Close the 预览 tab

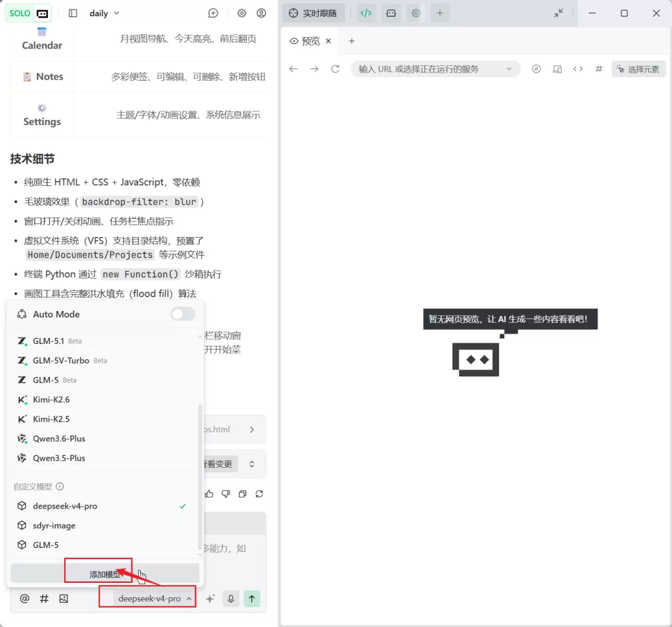[x=329, y=41]
